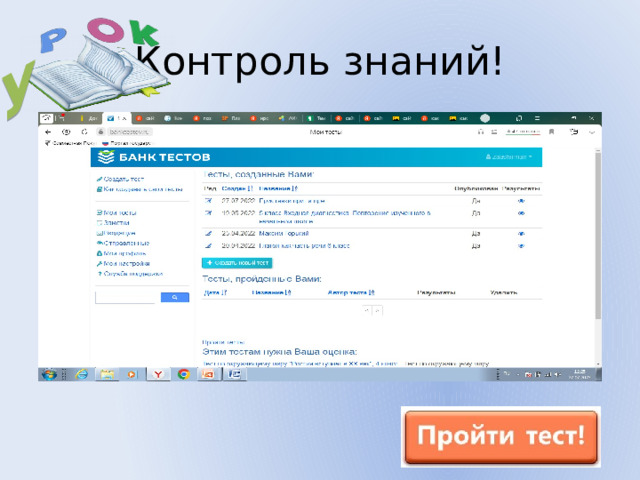Edit the test dated 20.04.2022

[x=208, y=246]
